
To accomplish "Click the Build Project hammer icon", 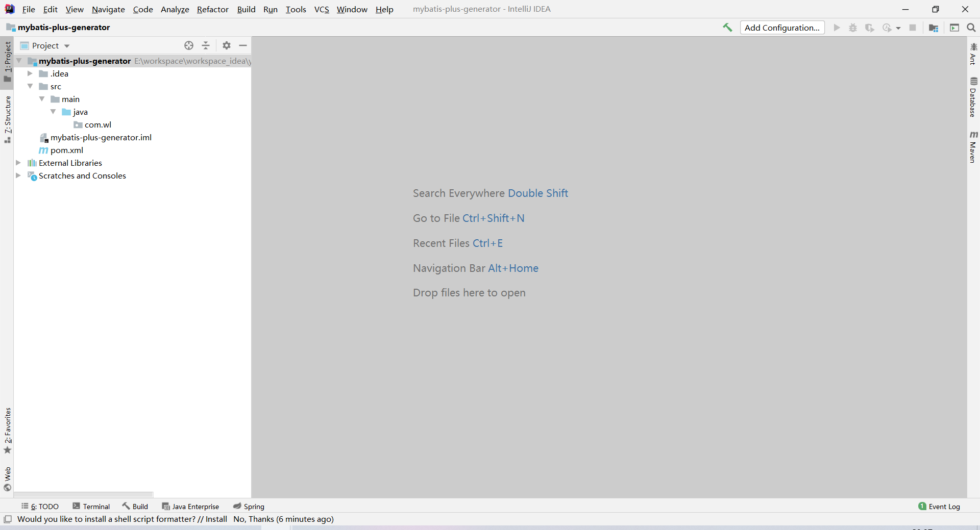I will [x=727, y=28].
